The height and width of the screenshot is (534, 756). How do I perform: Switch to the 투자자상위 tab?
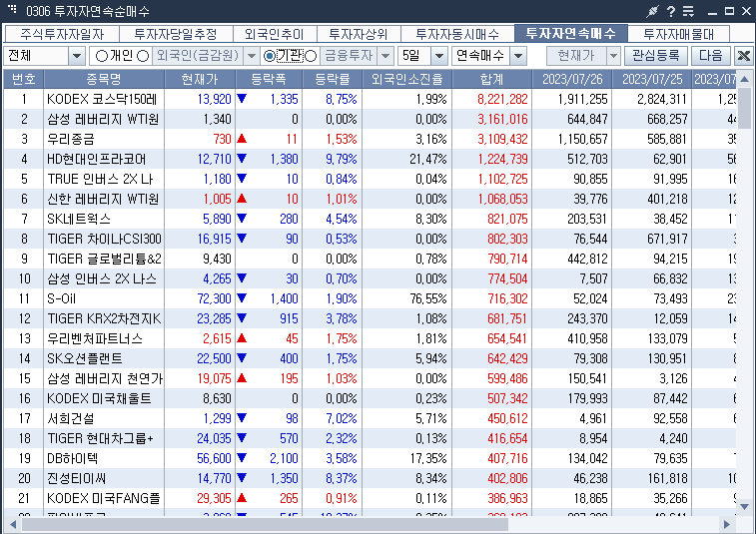359,34
